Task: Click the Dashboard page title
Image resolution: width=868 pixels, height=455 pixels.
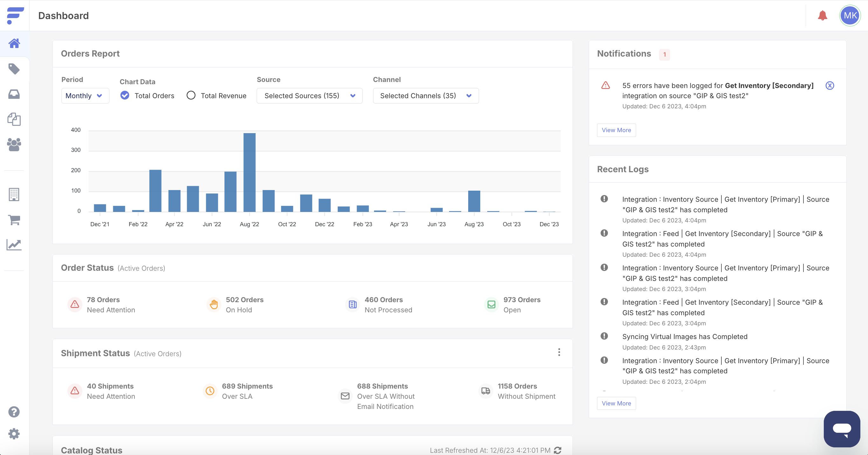Action: (x=63, y=16)
